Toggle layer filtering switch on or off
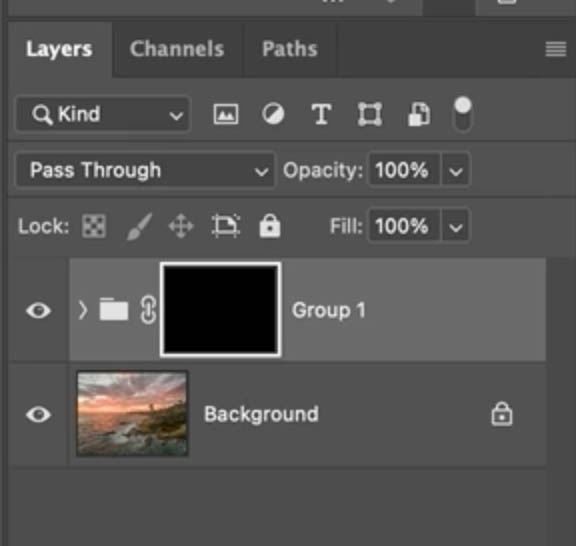Screen dimensions: 576x546 coord(463,114)
